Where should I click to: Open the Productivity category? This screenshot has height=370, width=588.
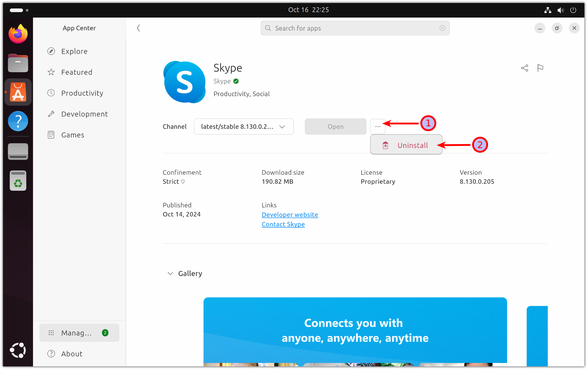point(79,93)
